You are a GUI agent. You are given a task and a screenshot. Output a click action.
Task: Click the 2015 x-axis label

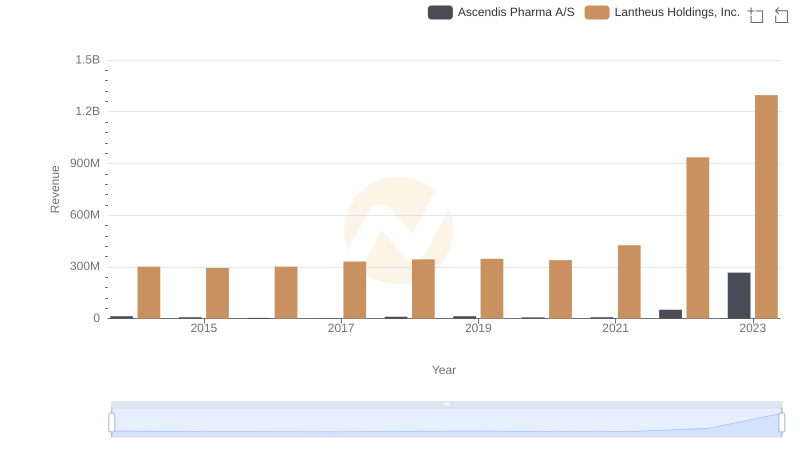coord(204,328)
